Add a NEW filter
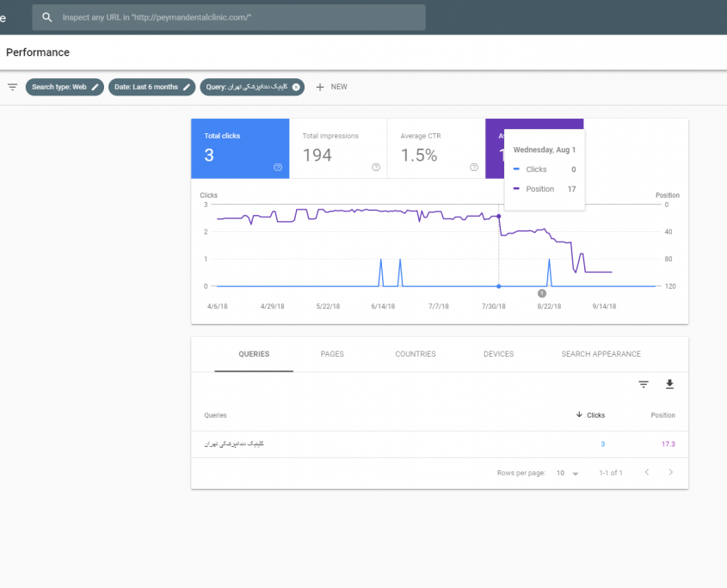727x588 pixels. pos(331,87)
